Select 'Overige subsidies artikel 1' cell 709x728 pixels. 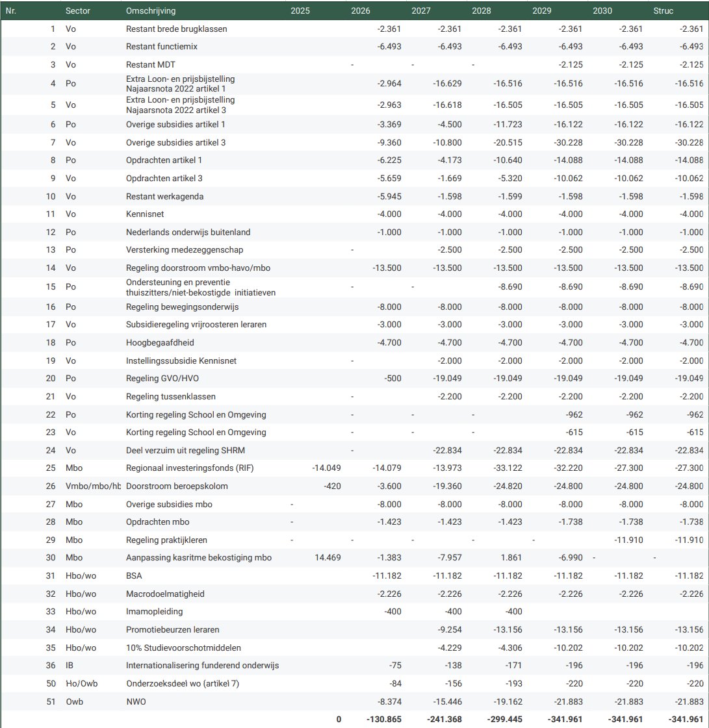(x=175, y=125)
